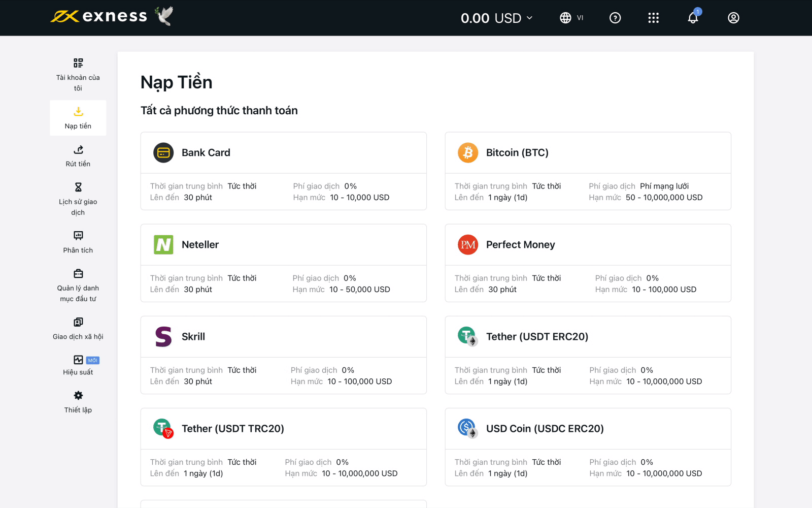Click Bank Card limit 10 - 10,000 USD

[x=360, y=198]
